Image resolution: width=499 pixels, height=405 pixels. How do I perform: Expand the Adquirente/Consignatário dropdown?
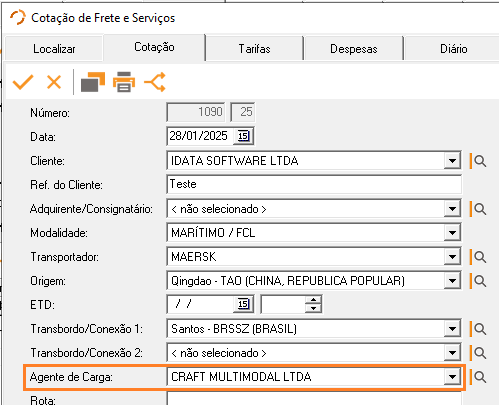(452, 209)
